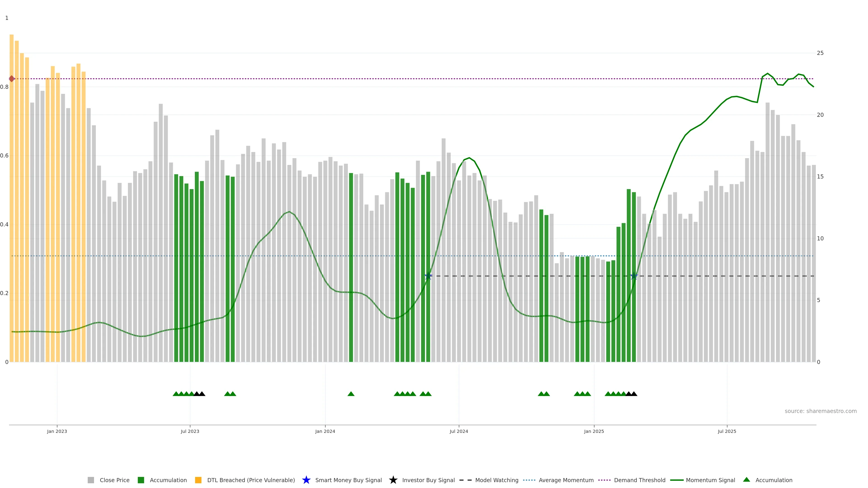Screen dimensions: 868x488
Task: Click the green triangle Accumulation legend icon
Action: (x=746, y=480)
